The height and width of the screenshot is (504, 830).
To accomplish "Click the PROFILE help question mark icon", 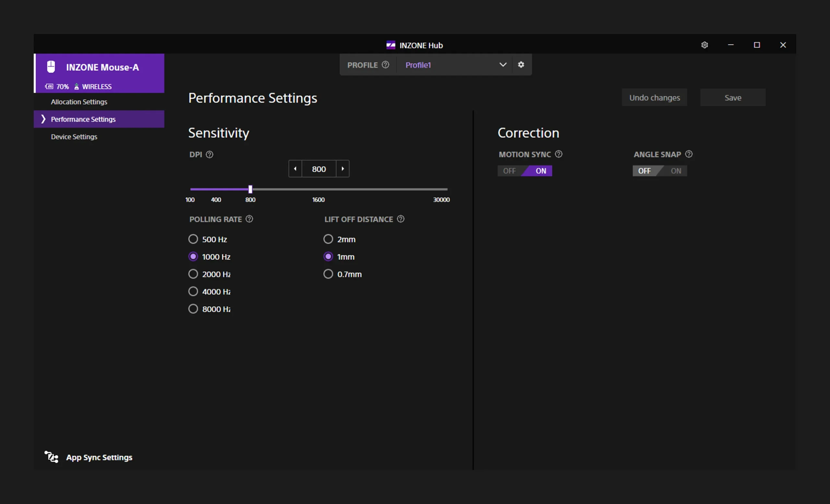I will [x=385, y=65].
